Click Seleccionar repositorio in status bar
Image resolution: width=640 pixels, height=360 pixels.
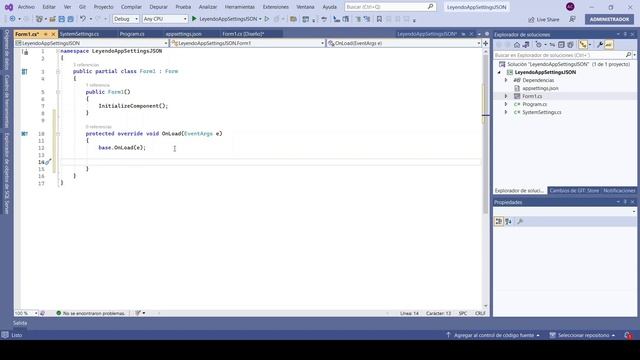[x=583, y=335]
